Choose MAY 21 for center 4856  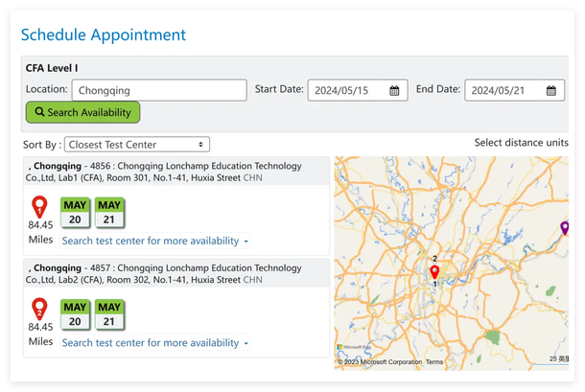pyautogui.click(x=109, y=212)
